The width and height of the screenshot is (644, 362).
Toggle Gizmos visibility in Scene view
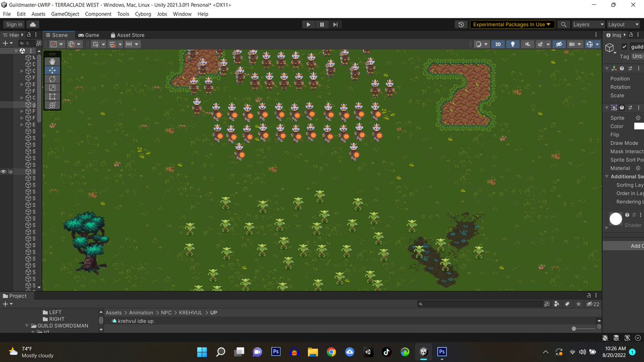[590, 45]
